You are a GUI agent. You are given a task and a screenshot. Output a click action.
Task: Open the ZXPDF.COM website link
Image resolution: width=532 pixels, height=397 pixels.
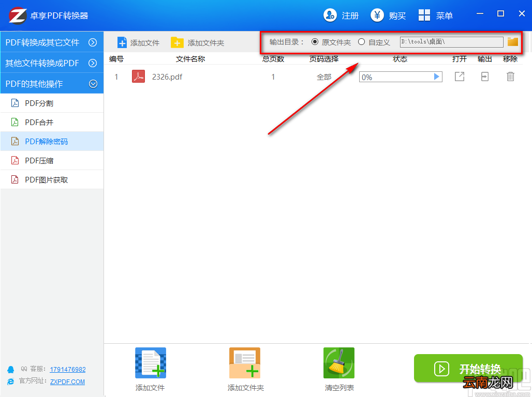(67, 381)
